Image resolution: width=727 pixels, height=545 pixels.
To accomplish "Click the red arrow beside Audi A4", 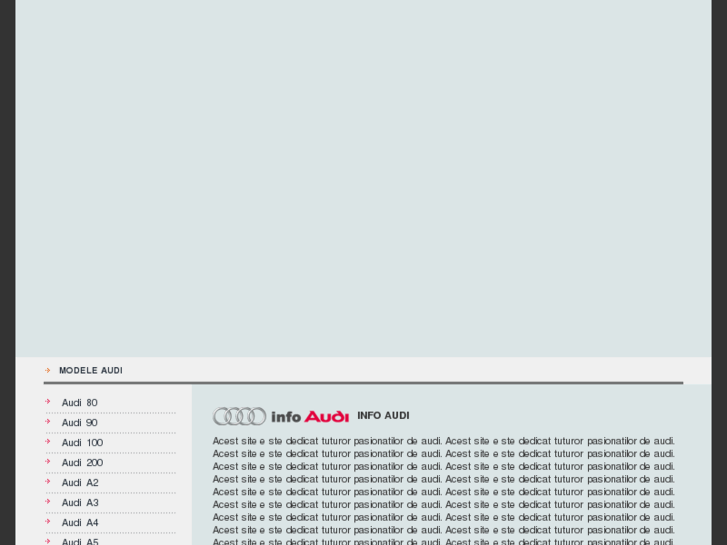I will click(48, 521).
